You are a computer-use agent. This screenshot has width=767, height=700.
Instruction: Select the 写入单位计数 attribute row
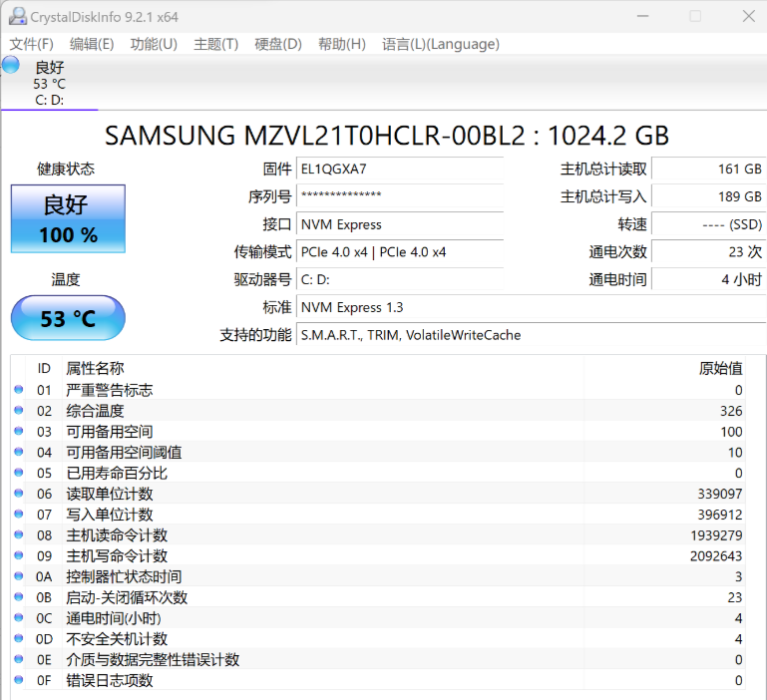[x=378, y=515]
